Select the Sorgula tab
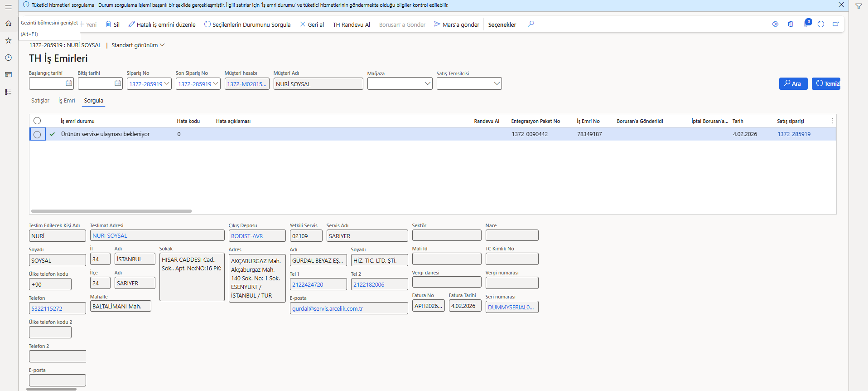Viewport: 868px width, 391px height. [x=93, y=101]
